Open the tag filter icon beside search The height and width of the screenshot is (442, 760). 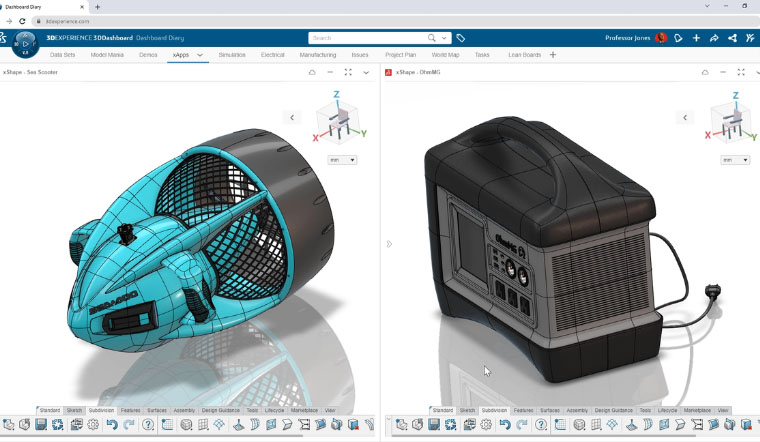461,38
